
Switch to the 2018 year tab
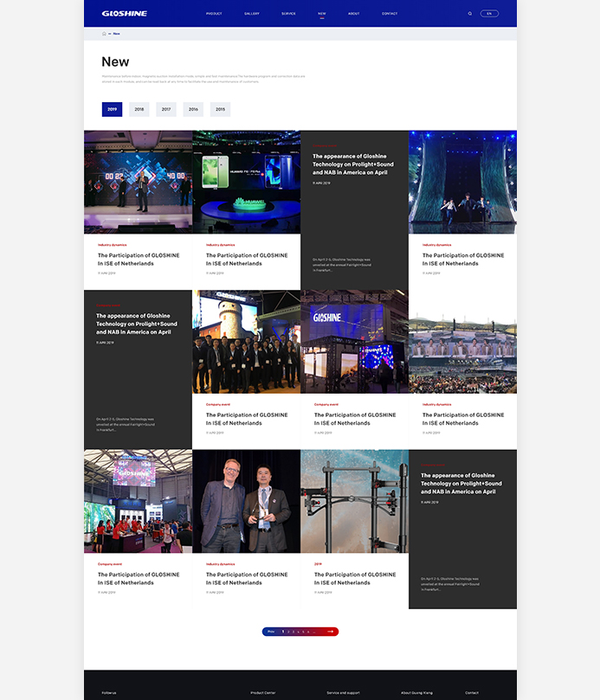point(139,109)
